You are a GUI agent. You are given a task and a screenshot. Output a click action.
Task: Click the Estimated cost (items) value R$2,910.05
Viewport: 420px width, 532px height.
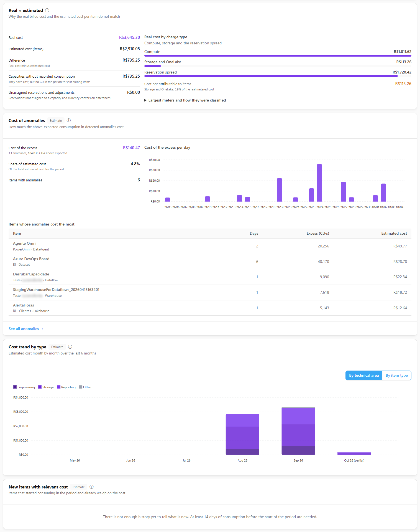point(130,49)
